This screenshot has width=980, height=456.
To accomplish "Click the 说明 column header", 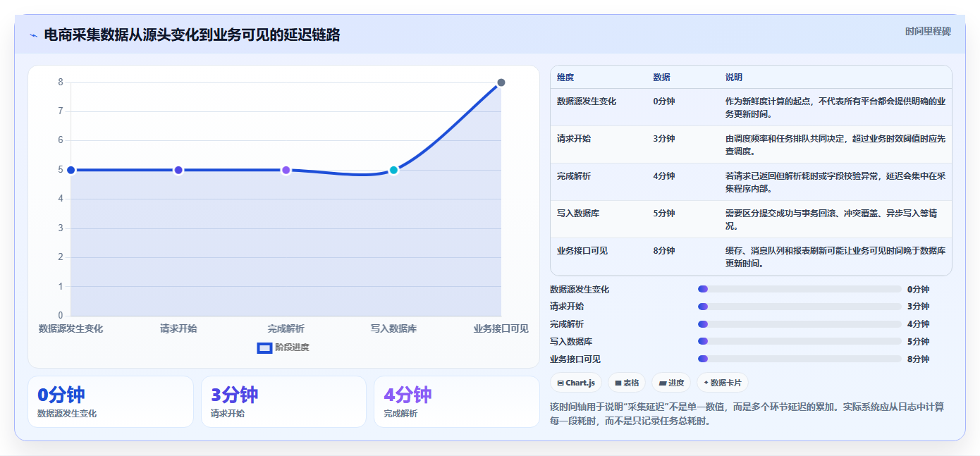I will [x=734, y=77].
